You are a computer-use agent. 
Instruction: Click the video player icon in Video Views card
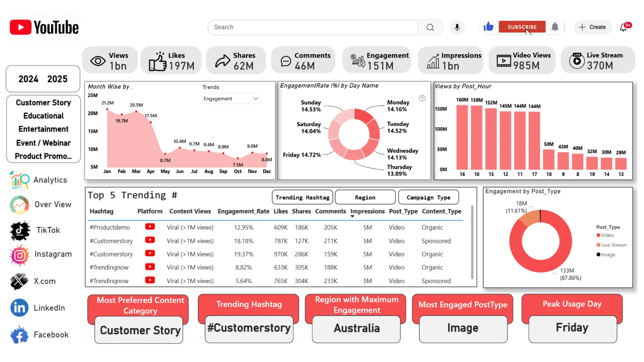tap(503, 61)
